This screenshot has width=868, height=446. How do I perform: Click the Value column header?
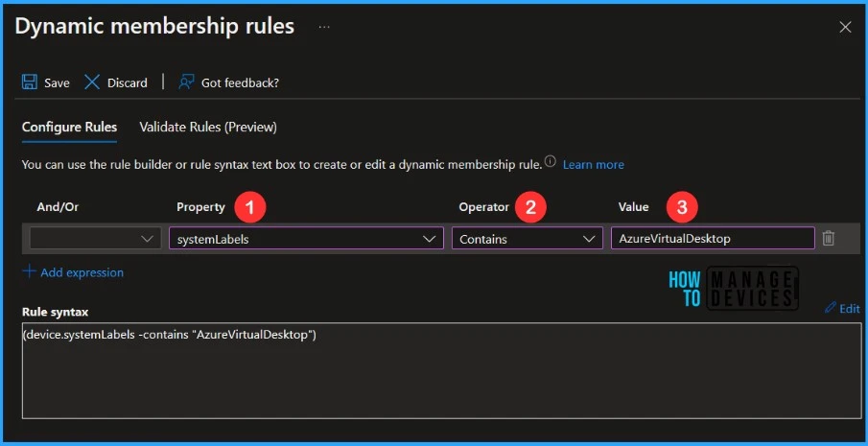pos(633,207)
